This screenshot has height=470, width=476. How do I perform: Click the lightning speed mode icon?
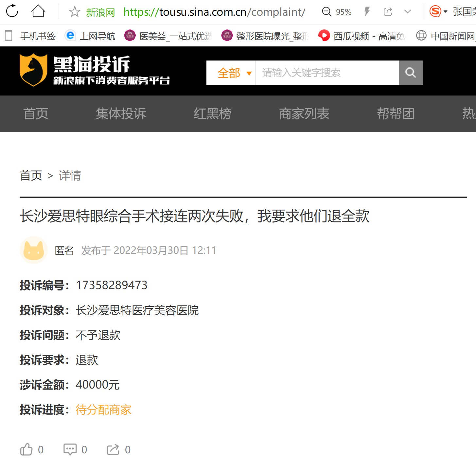[x=367, y=12]
